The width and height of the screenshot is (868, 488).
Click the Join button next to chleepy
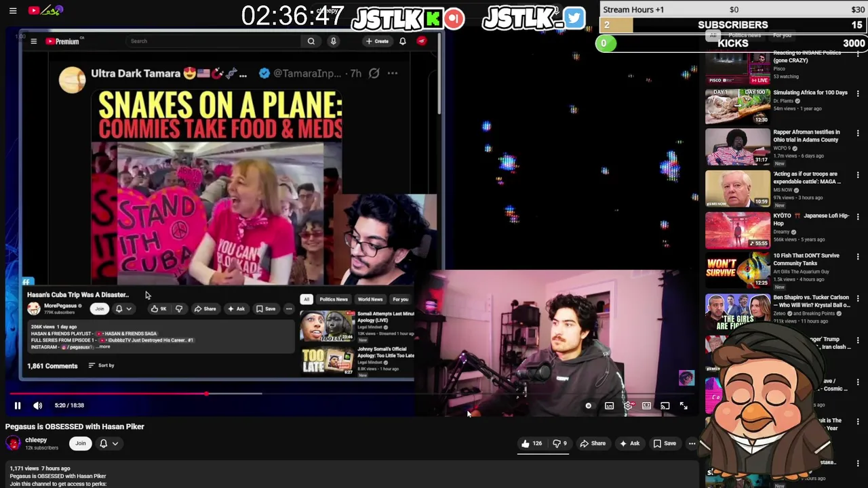coord(81,443)
